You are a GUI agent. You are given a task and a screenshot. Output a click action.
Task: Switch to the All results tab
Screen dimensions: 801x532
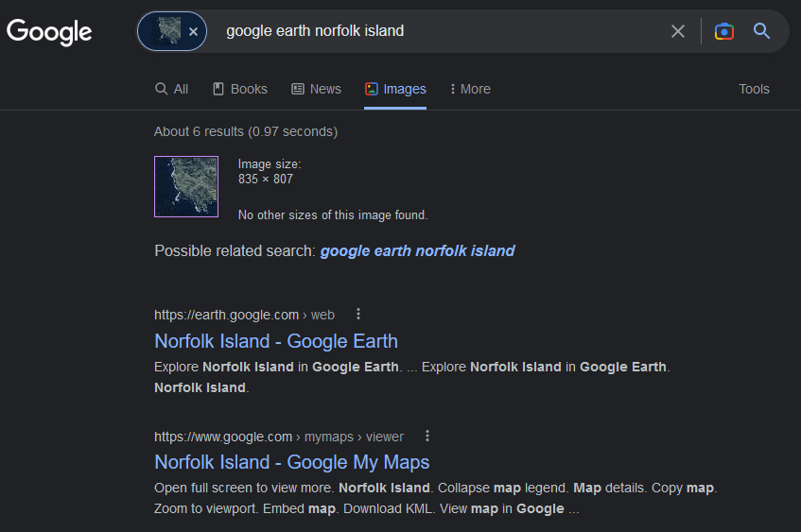pyautogui.click(x=172, y=89)
